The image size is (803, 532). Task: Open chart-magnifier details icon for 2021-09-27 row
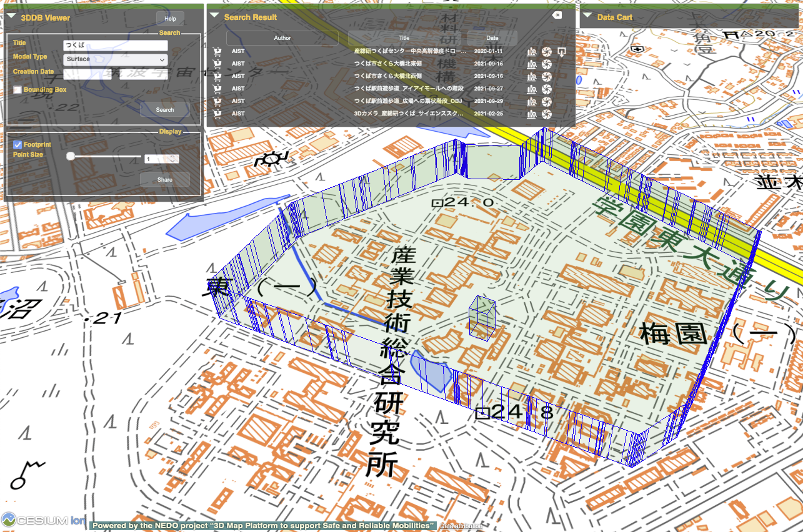[x=532, y=89]
